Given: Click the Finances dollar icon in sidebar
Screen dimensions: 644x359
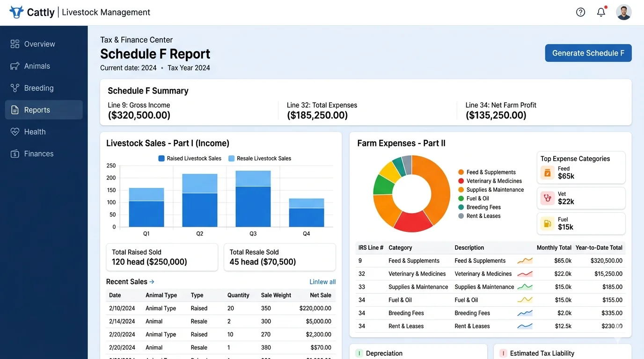Looking at the screenshot, I should [x=15, y=154].
